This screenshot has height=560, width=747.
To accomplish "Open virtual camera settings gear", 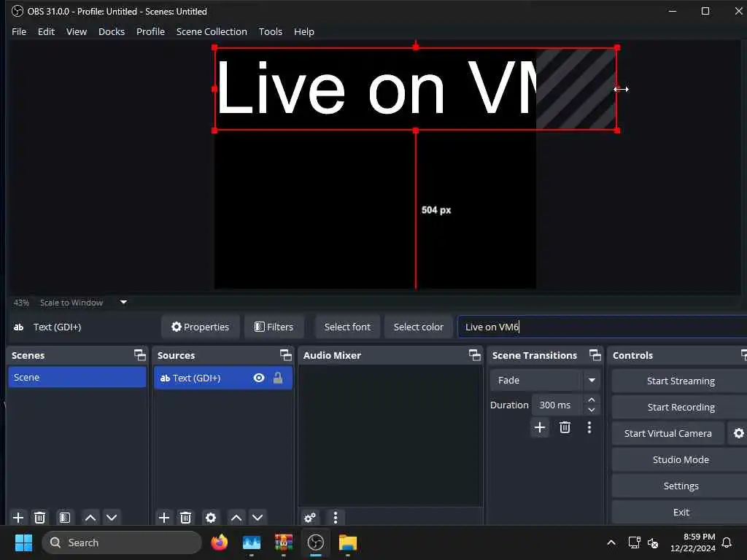I will pos(738,433).
